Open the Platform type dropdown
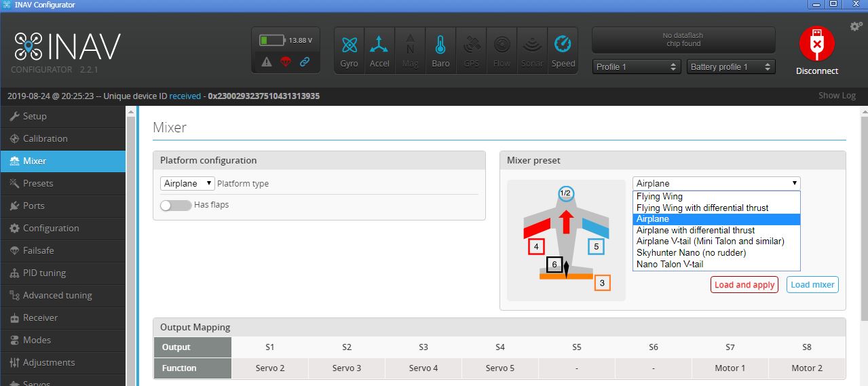Viewport: 868px width, 386px height. 188,183
